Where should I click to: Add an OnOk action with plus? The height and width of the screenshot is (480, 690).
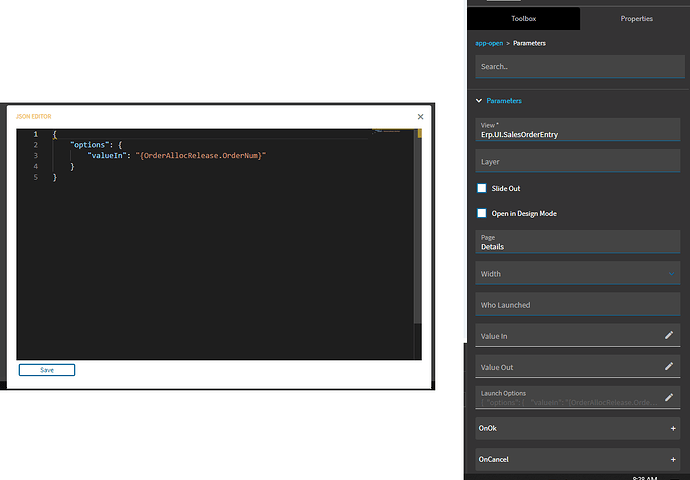click(x=673, y=429)
